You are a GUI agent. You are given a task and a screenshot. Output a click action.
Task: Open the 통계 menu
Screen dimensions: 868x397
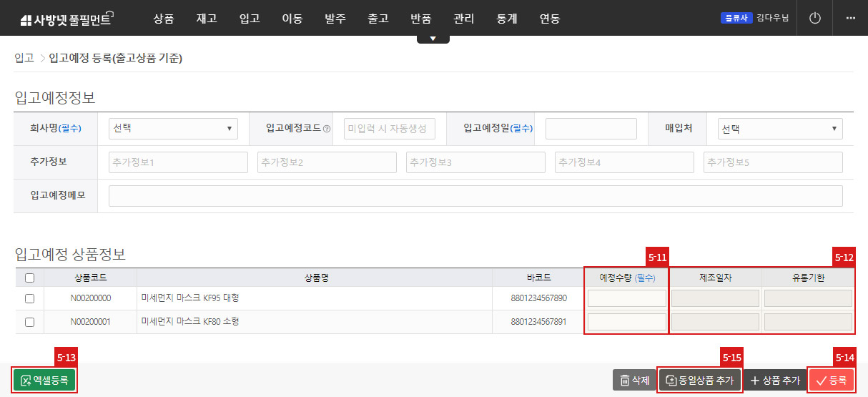click(x=506, y=19)
